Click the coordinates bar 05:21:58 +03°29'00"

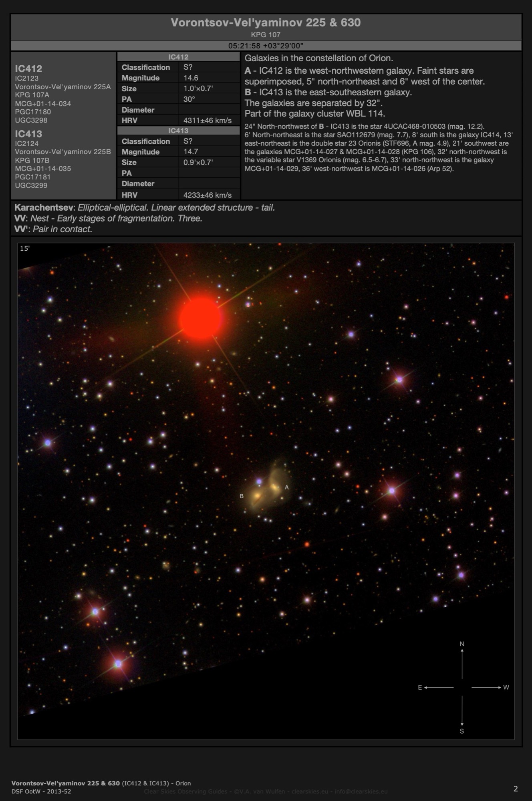pyautogui.click(x=266, y=46)
